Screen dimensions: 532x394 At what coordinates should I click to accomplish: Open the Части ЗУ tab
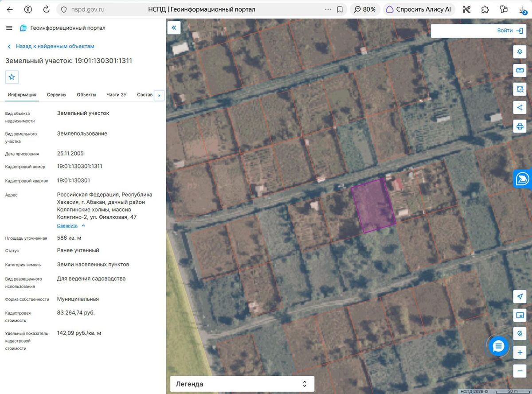point(117,94)
